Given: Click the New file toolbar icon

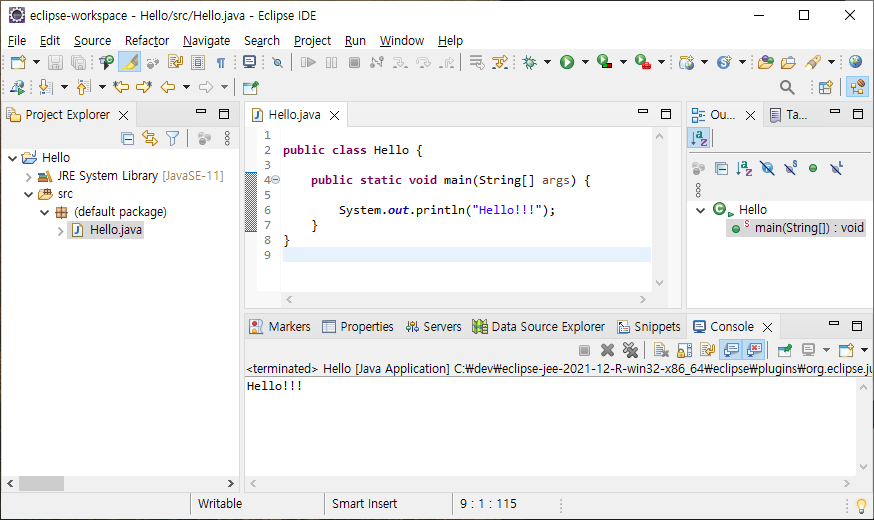Looking at the screenshot, I should click(x=18, y=62).
